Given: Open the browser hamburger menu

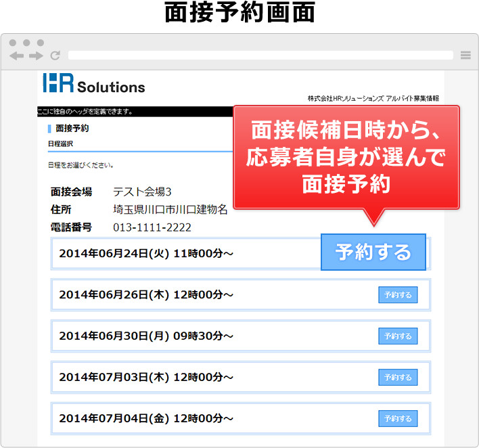Looking at the screenshot, I should coord(465,55).
